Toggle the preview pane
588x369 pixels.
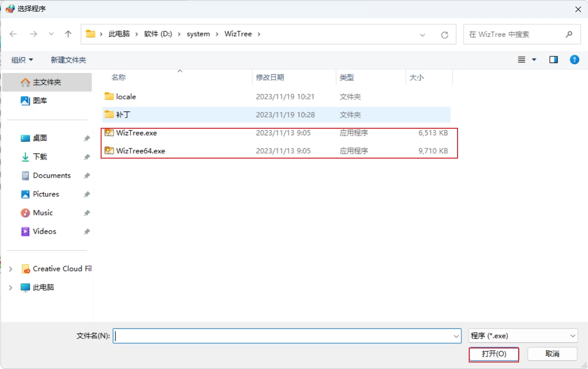point(554,60)
